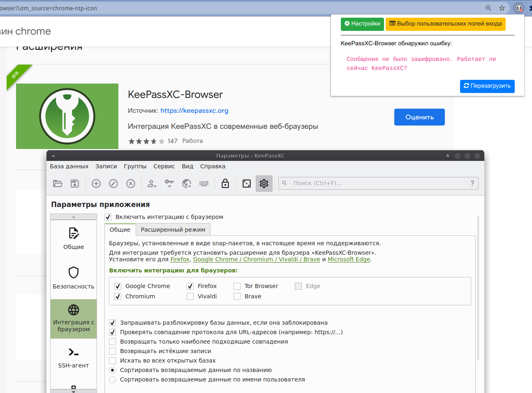The image size is (532, 393).
Task: Toggle Проверять совпадение протокола checkbox
Action: click(112, 333)
